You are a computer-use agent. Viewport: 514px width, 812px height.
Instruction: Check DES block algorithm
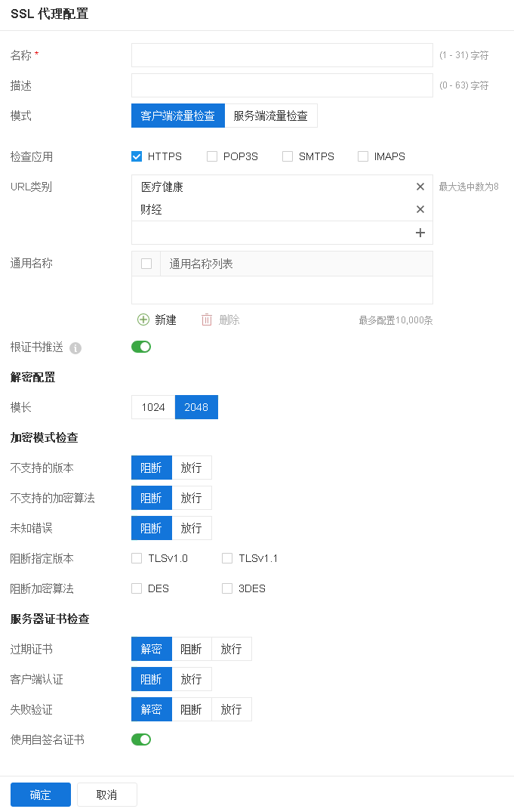pyautogui.click(x=137, y=588)
